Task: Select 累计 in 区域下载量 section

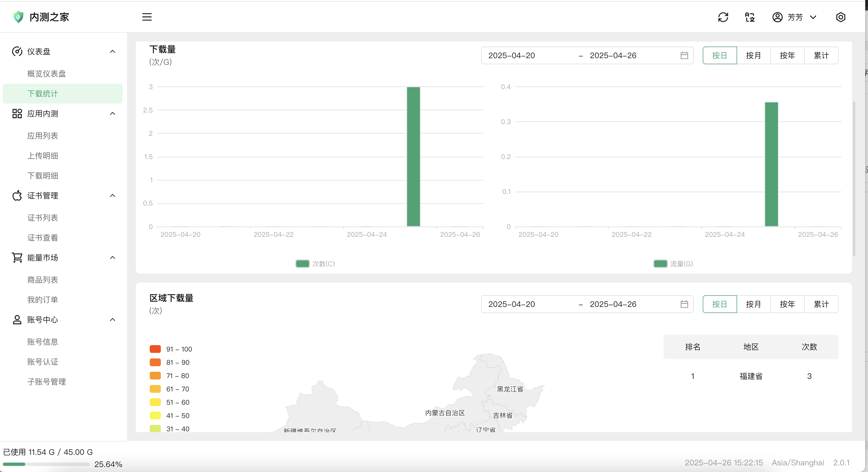Action: tap(821, 304)
